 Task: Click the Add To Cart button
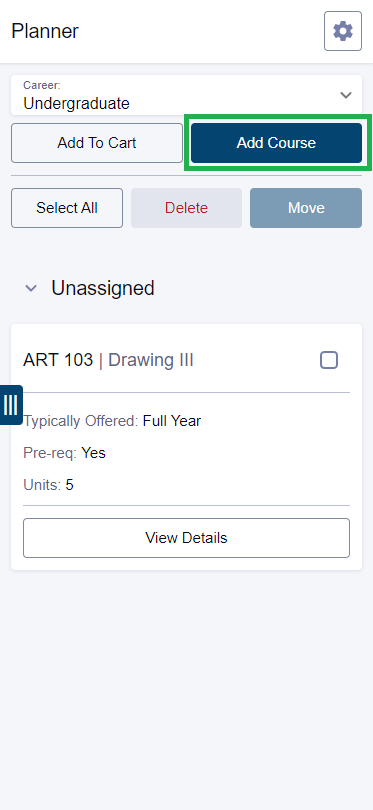(x=97, y=143)
